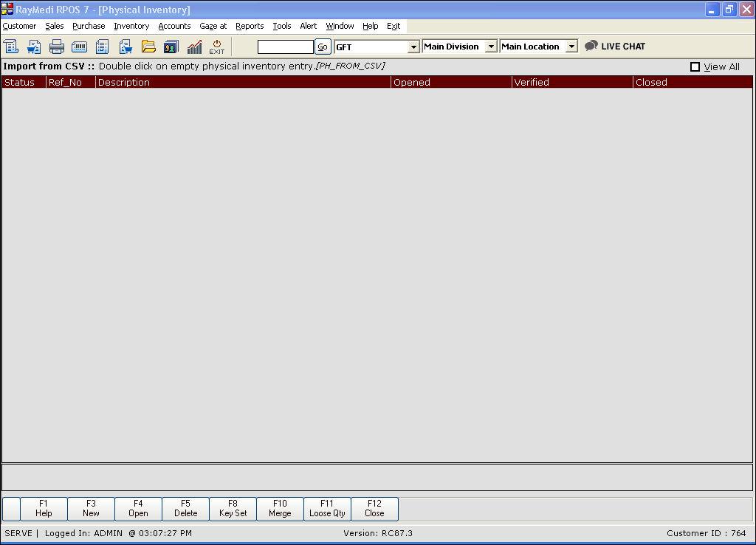The image size is (756, 545).
Task: Click the Status column header
Action: point(24,83)
